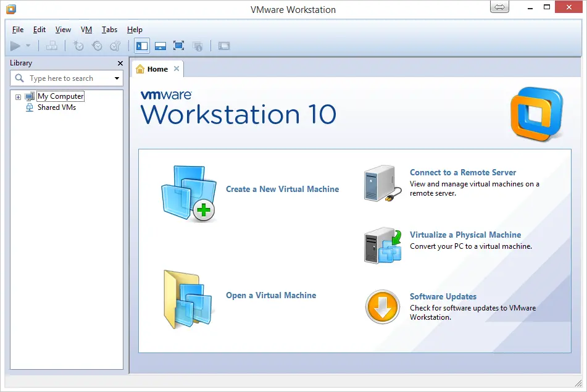Click Create a New Virtual Machine link
Image resolution: width=587 pixels, height=392 pixels.
coord(282,189)
